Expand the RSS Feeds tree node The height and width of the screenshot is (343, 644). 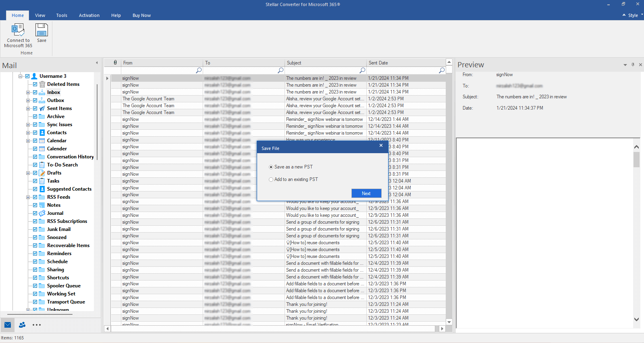coord(28,197)
